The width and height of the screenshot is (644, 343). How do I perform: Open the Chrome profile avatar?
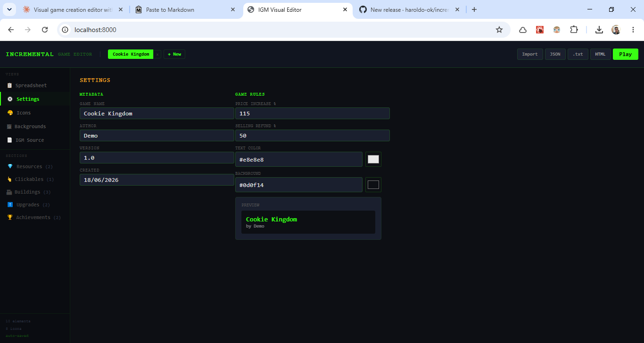[616, 30]
